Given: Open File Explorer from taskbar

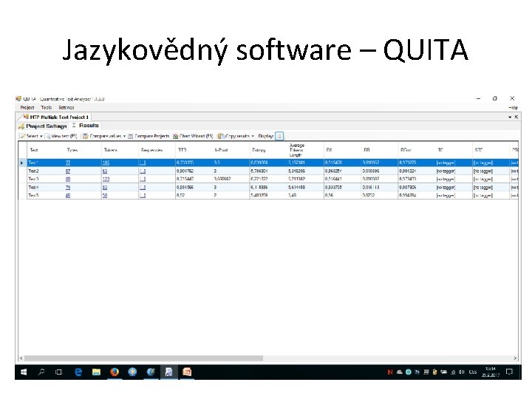Looking at the screenshot, I should pos(96,372).
